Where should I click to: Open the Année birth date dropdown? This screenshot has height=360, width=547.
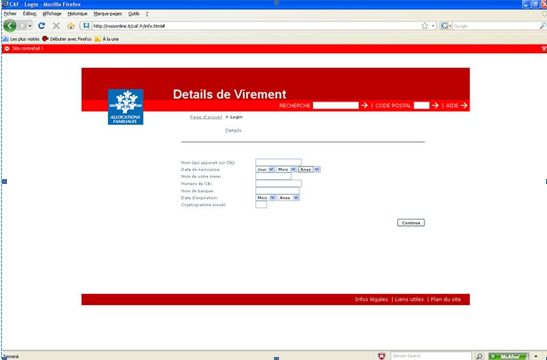click(x=309, y=169)
